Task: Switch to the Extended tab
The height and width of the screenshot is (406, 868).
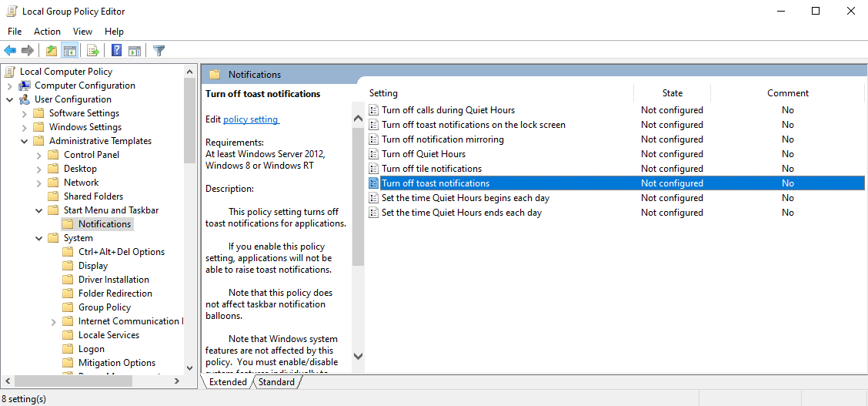Action: click(x=228, y=382)
